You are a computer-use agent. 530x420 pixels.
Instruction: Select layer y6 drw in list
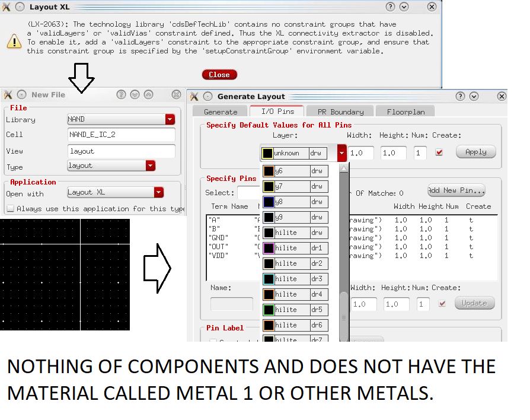click(295, 171)
